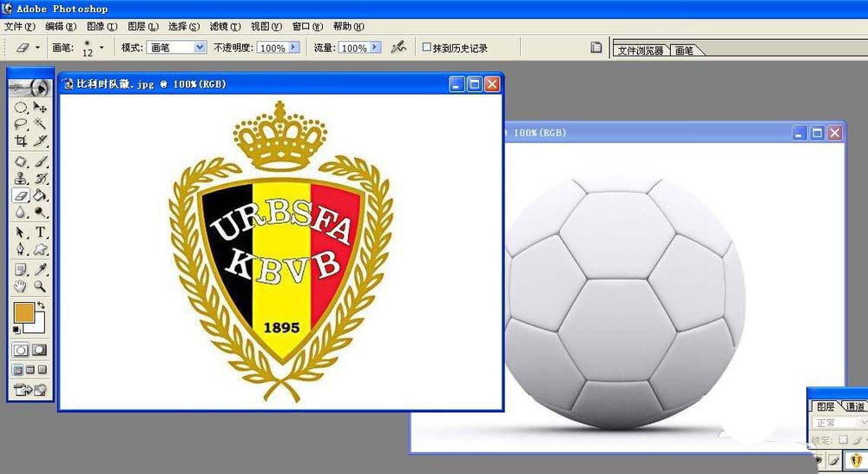Open the 流量 flow slider arrow
The image size is (868, 474).
(x=376, y=48)
